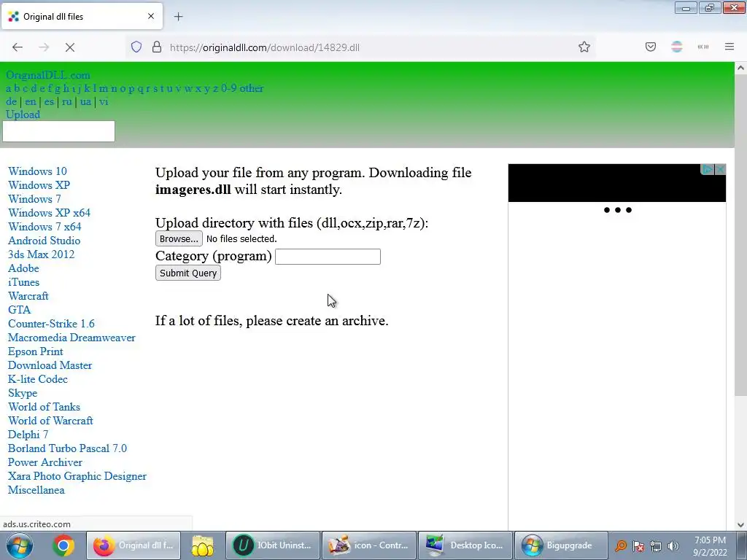This screenshot has height=560, width=747.
Task: Close the Original dll files tab
Action: click(x=150, y=16)
